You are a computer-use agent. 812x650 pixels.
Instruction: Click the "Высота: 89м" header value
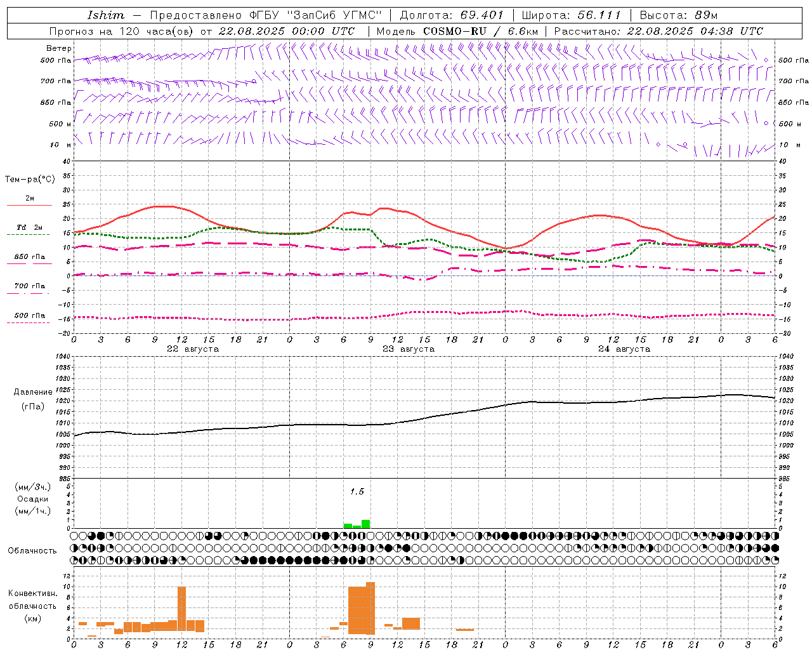click(679, 15)
